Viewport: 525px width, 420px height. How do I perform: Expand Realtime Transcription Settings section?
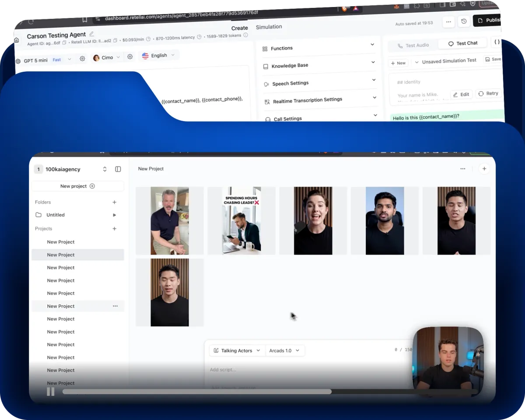click(320, 99)
